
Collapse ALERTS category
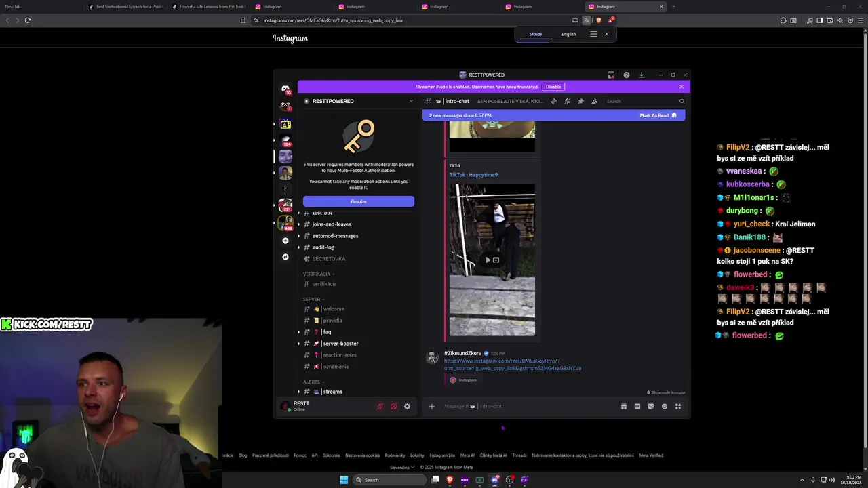313,382
